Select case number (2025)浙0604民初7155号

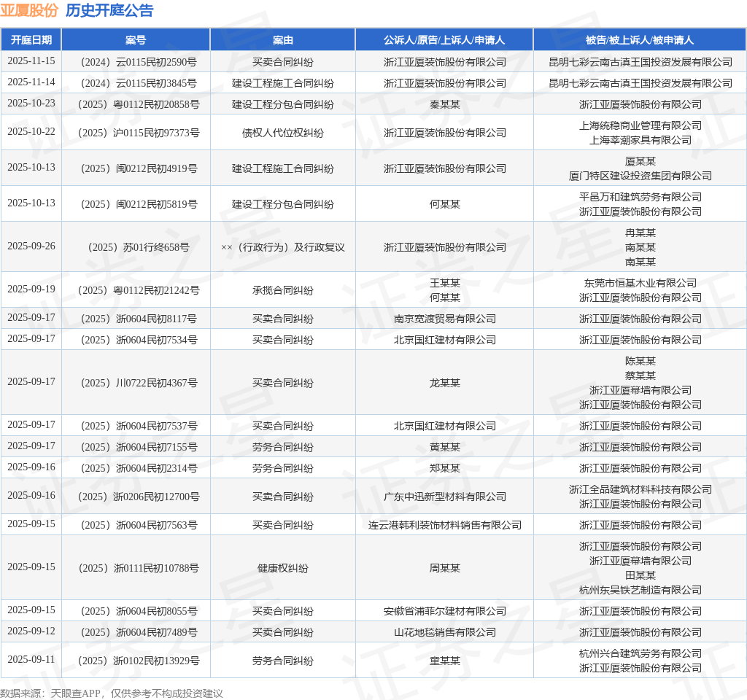(139, 447)
